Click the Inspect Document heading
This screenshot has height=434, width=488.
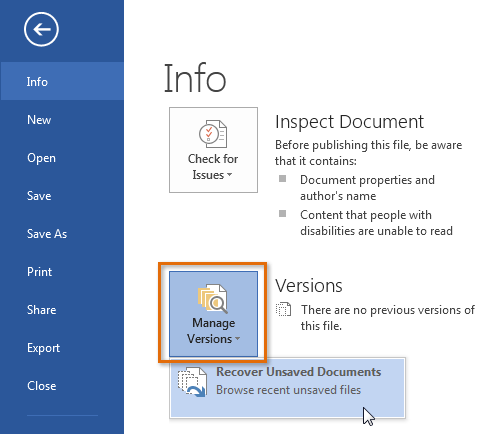pyautogui.click(x=349, y=122)
